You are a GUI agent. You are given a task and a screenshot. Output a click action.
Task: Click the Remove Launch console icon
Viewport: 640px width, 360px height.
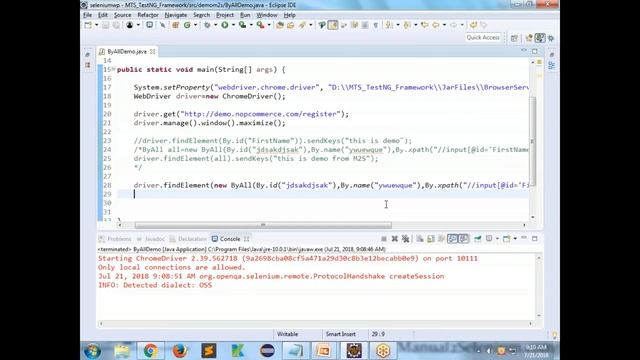click(395, 239)
